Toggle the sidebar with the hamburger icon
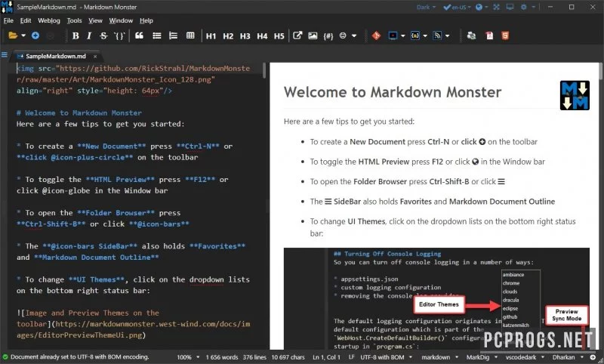The image size is (604, 364). pyautogui.click(x=5, y=54)
